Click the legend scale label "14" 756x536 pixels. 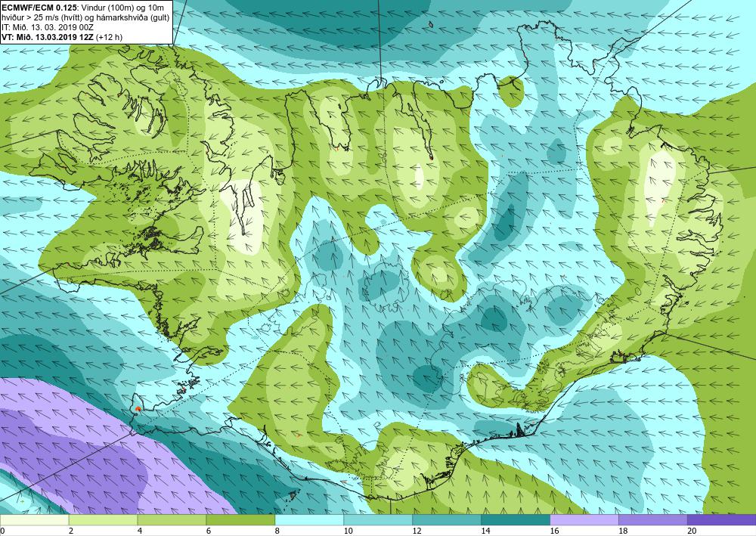coord(485,531)
